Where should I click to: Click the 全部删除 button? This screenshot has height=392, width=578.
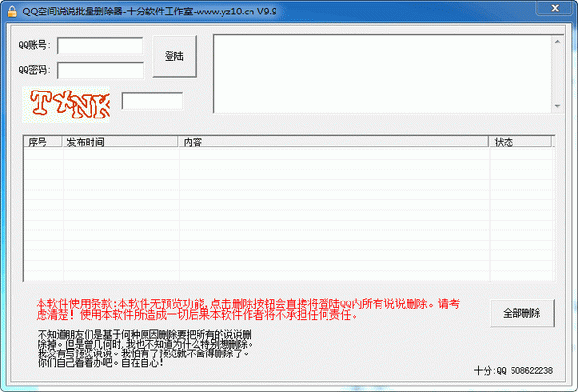click(x=522, y=313)
